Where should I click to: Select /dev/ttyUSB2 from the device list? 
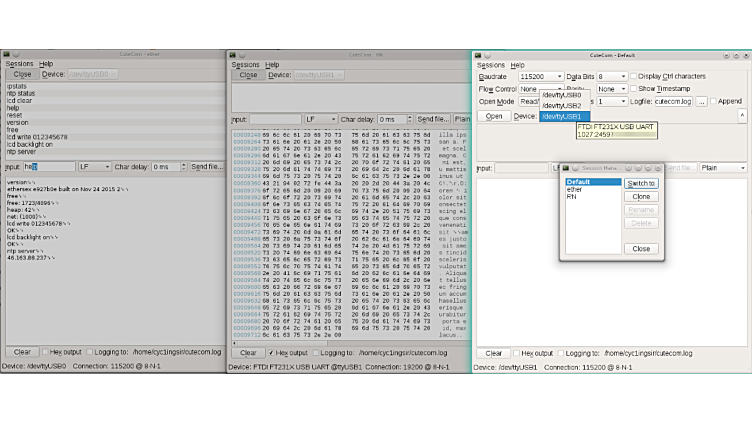[561, 105]
